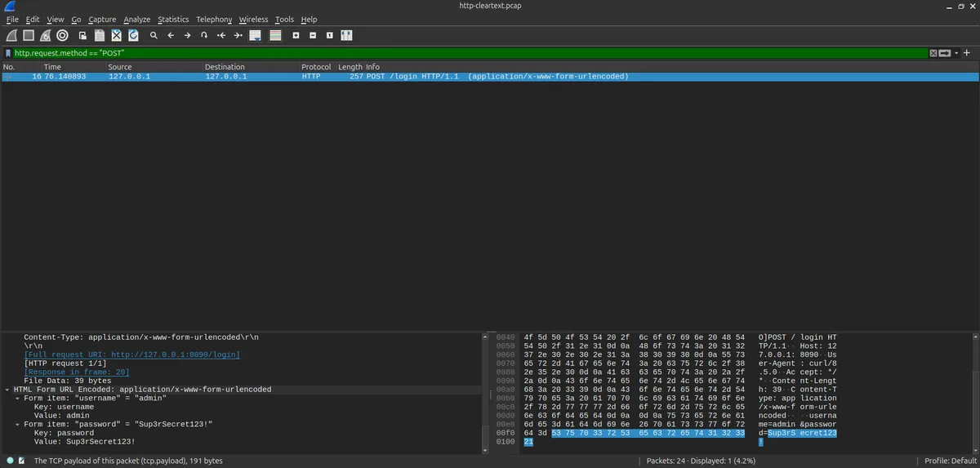
Task: Open the Wireless menu
Action: pyautogui.click(x=253, y=20)
